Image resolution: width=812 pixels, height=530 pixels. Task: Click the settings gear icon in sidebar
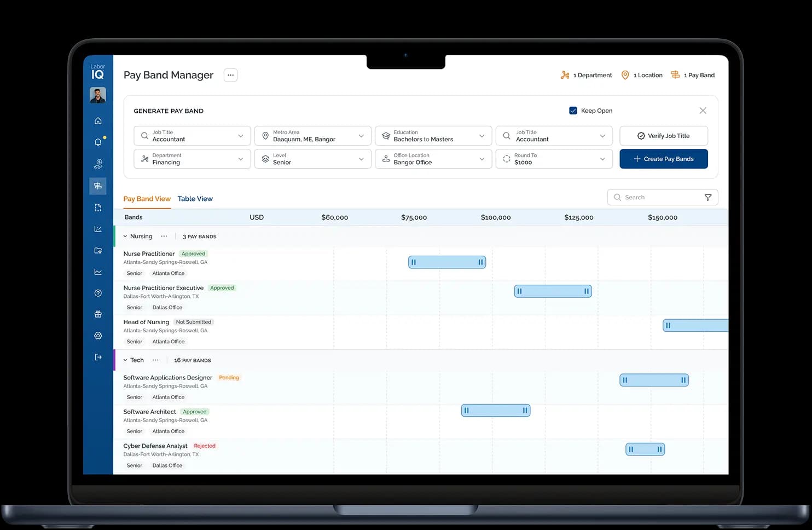tap(98, 336)
